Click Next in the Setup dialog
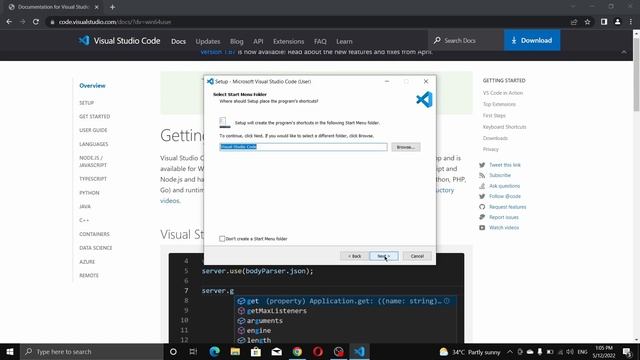The width and height of the screenshot is (640, 360). [x=384, y=256]
